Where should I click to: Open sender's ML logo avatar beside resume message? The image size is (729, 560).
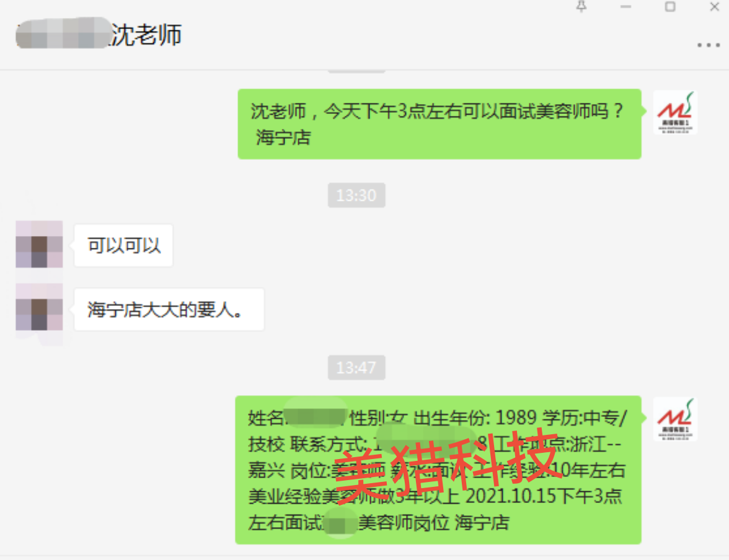[675, 419]
